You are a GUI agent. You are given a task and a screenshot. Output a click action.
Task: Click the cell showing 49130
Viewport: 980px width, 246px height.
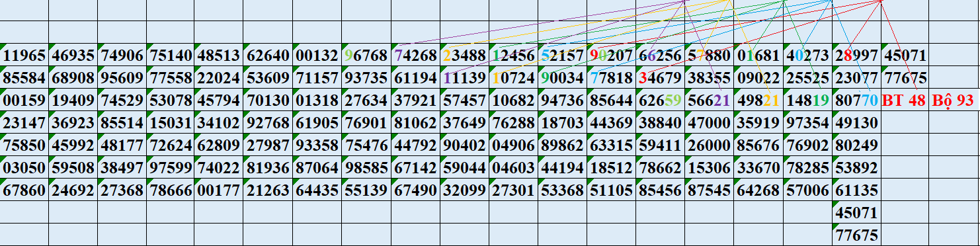click(856, 123)
